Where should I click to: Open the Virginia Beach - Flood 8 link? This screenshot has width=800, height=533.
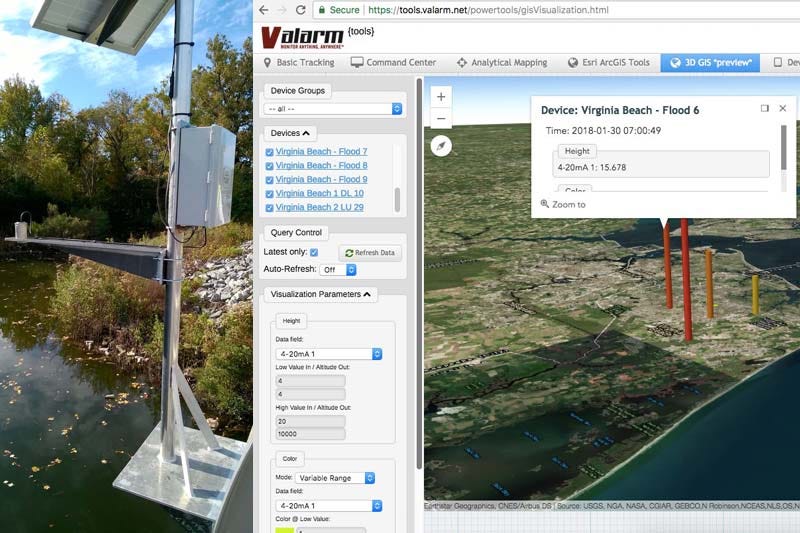321,165
